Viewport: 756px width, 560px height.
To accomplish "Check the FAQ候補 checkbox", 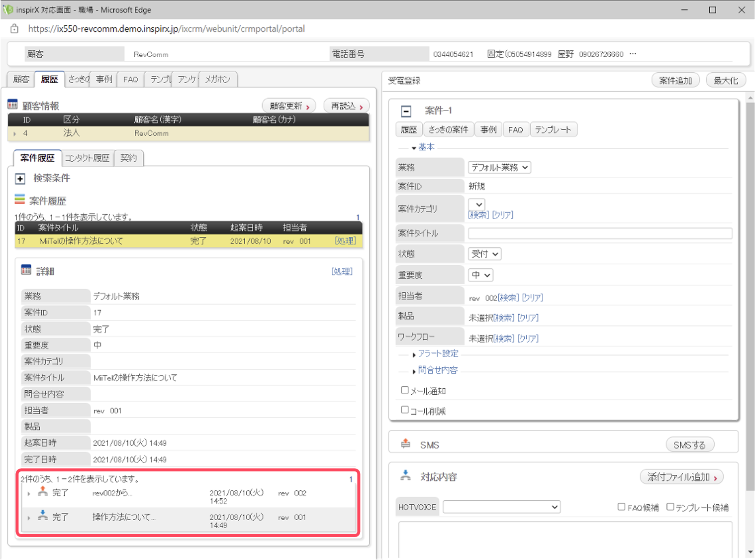I will 621,507.
